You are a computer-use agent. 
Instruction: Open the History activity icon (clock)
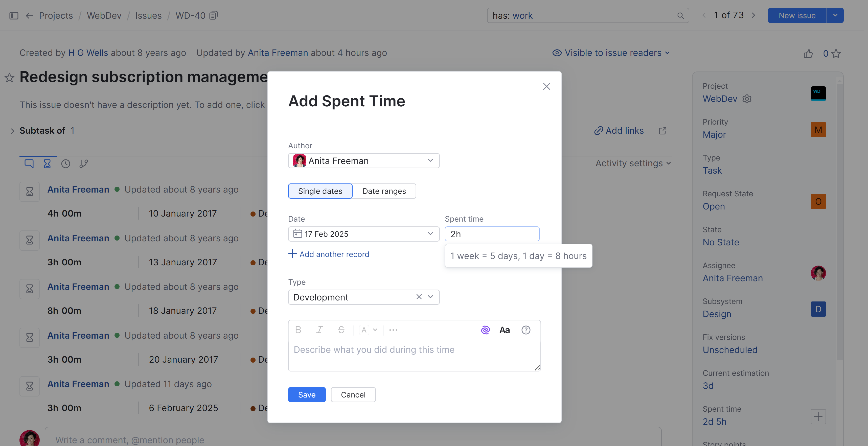pyautogui.click(x=65, y=164)
